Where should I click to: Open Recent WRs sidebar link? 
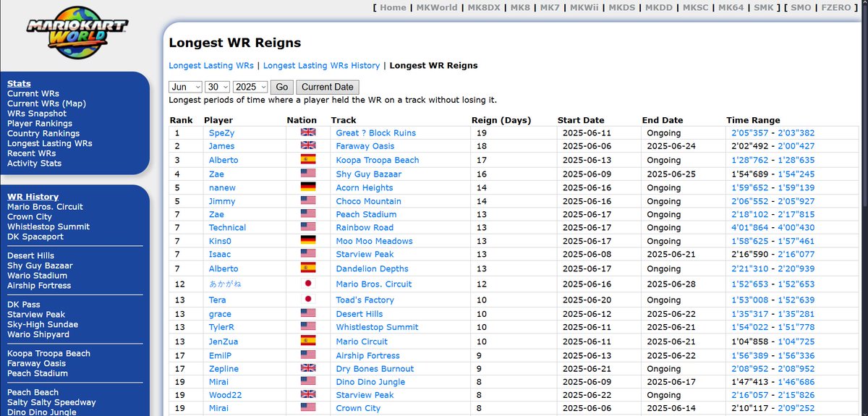click(x=31, y=153)
